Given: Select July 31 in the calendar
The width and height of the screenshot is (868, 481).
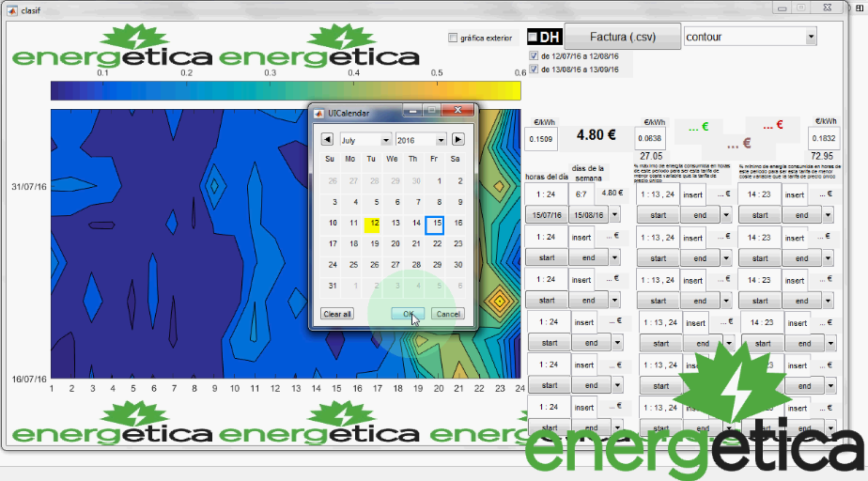Looking at the screenshot, I should pyautogui.click(x=333, y=286).
